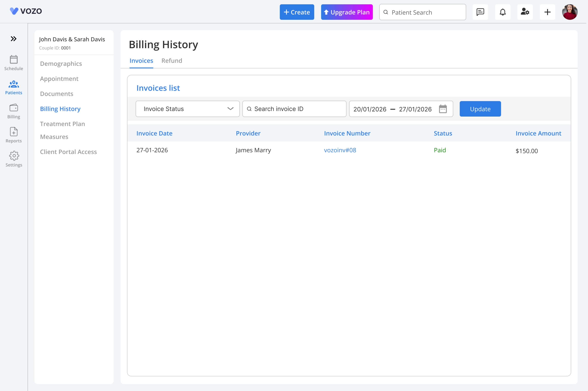The height and width of the screenshot is (391, 588).
Task: Click the Update button
Action: (480, 109)
